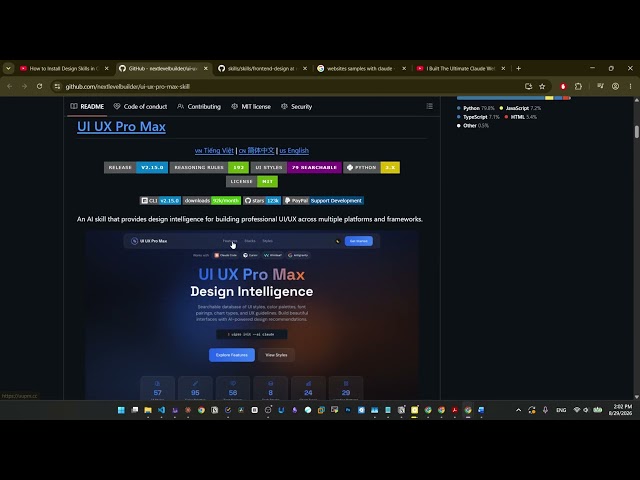Click the PayPal Support Development badge
Viewport: 640px width, 480px height.
coord(323,200)
